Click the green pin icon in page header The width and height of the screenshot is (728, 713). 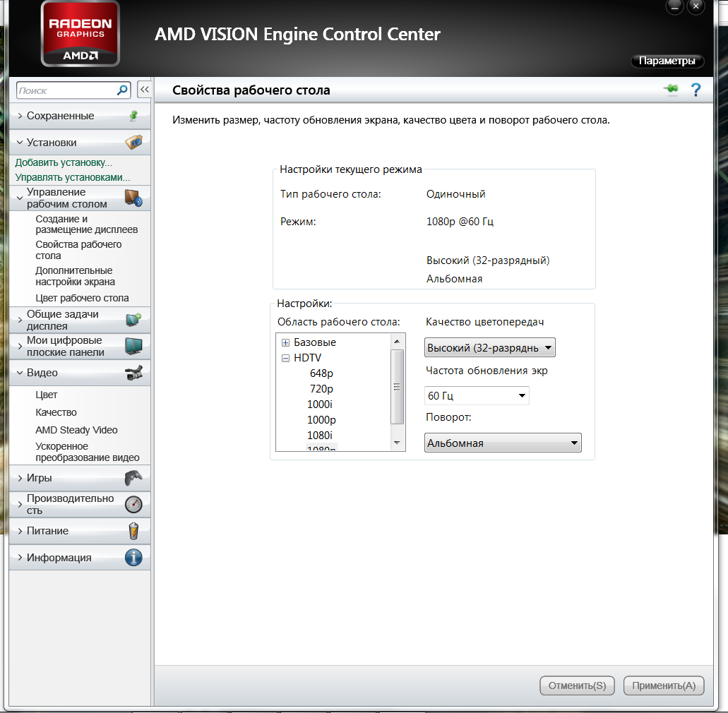pyautogui.click(x=671, y=89)
